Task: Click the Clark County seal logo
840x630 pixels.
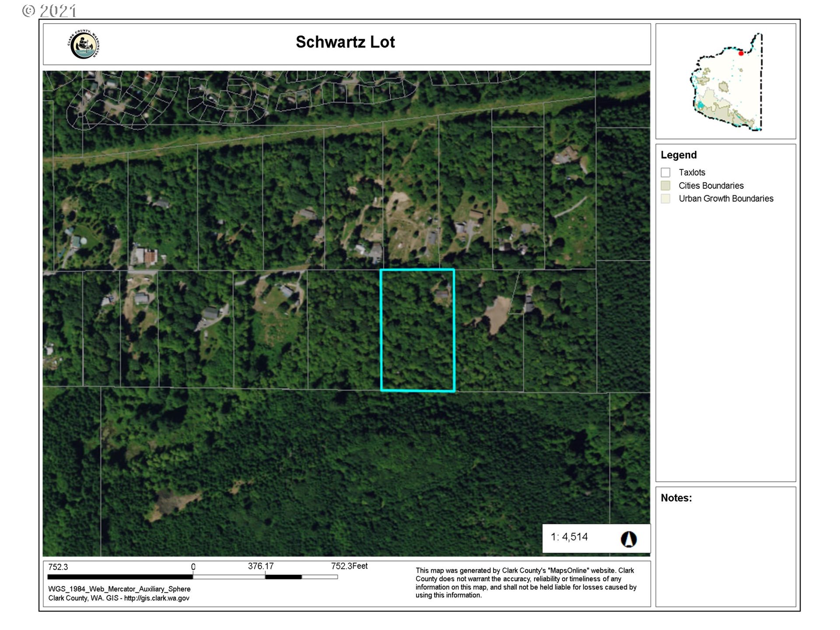Action: pyautogui.click(x=84, y=45)
